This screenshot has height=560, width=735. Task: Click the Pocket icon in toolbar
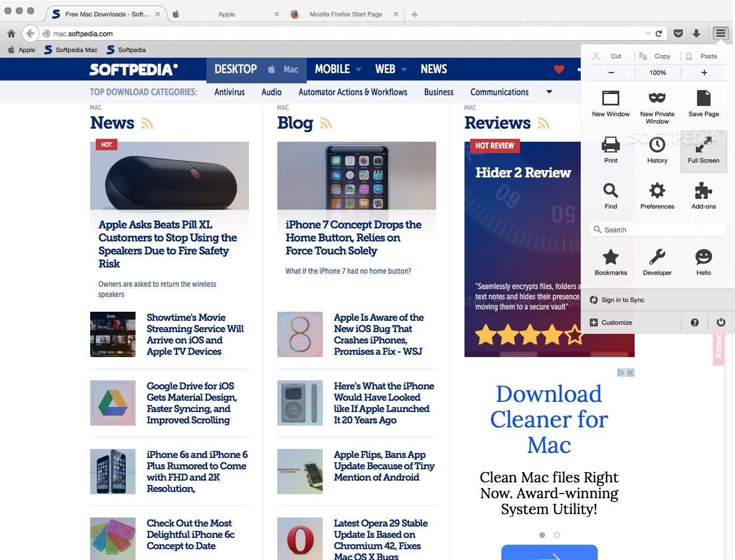click(x=678, y=33)
